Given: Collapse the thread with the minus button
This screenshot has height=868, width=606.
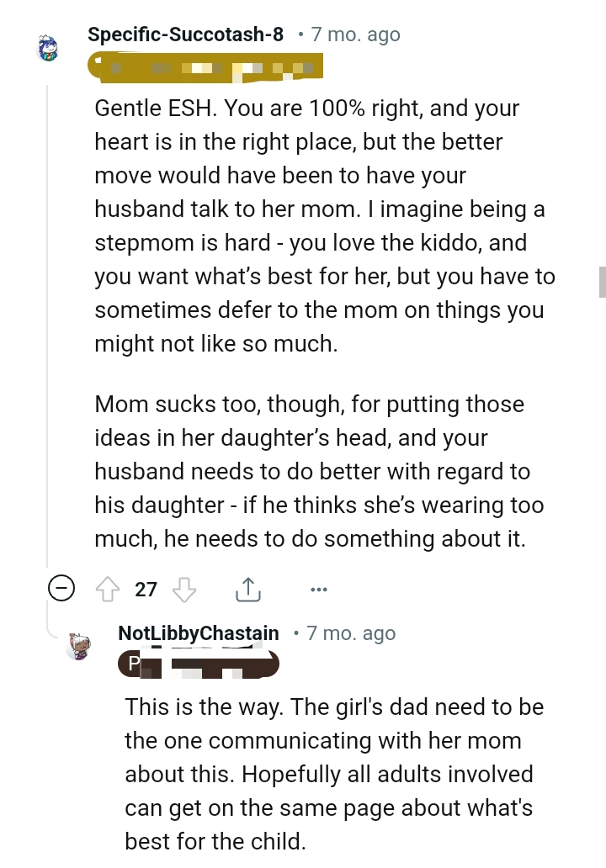Looking at the screenshot, I should [61, 589].
